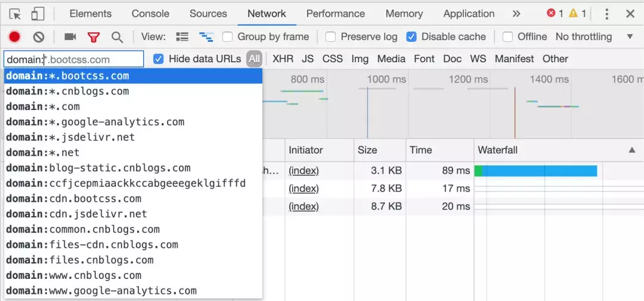This screenshot has width=644, height=301.
Task: Choose domain:*.bootcss.com suggestion
Action: 133,76
